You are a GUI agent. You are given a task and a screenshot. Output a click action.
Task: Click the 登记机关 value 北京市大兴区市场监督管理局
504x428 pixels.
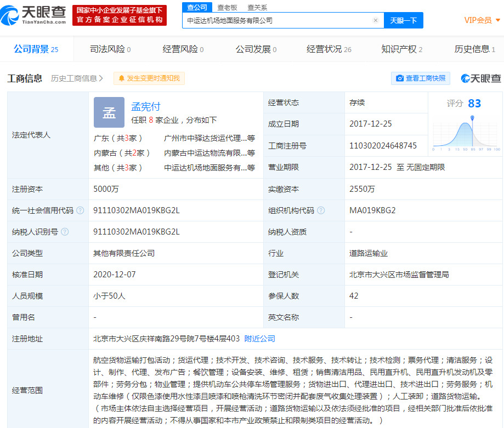(399, 275)
